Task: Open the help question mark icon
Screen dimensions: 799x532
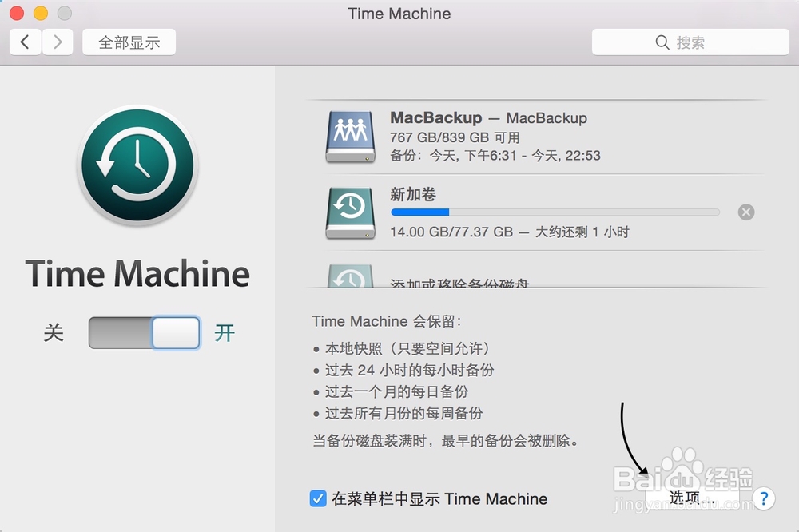Action: pos(764,498)
